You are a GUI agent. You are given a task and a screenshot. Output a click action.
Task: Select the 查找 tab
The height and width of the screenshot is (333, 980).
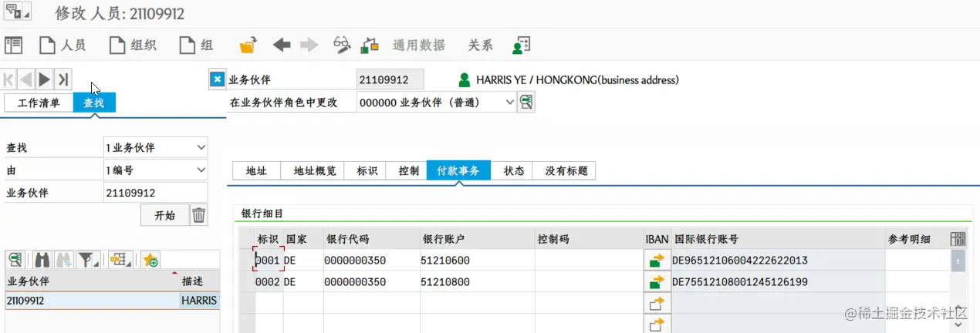tap(94, 103)
